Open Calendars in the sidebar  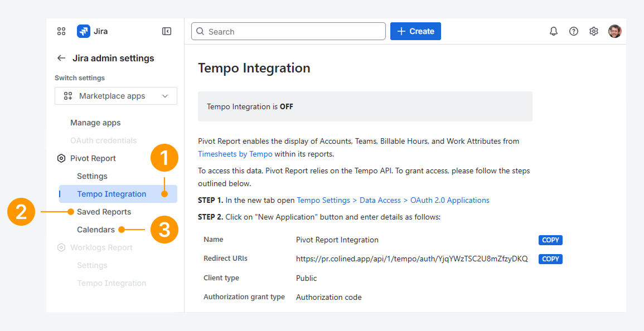click(96, 230)
